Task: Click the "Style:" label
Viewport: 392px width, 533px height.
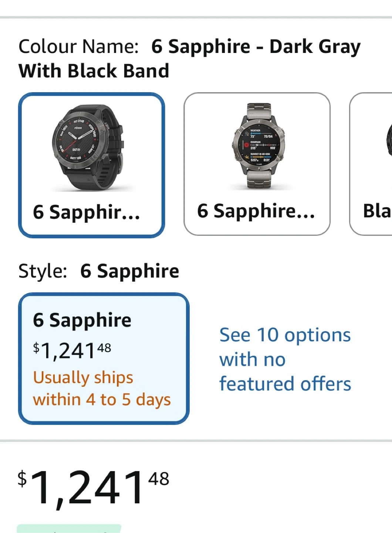Action: coord(43,271)
